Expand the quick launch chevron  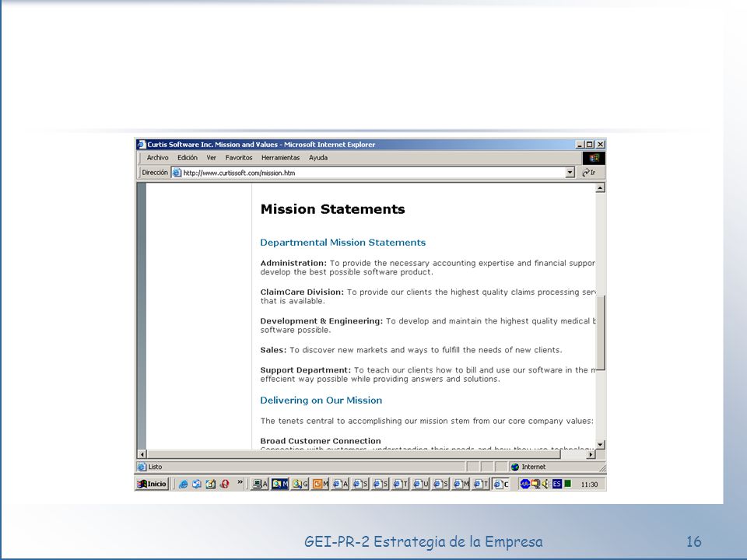(x=240, y=482)
